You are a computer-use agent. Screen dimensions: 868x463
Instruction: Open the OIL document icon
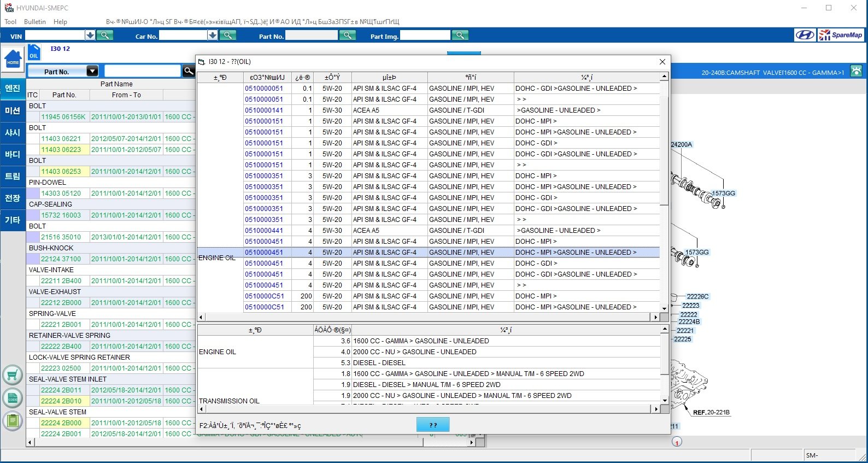34,52
